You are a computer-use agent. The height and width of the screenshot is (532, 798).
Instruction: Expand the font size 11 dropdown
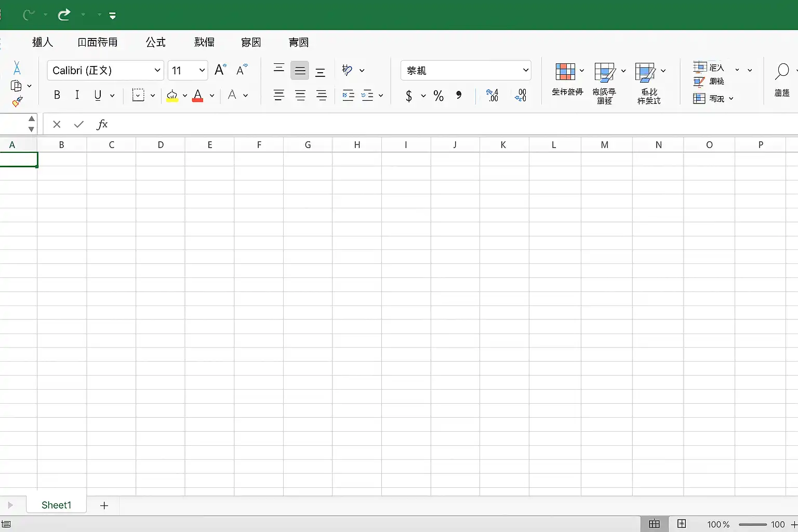point(202,71)
